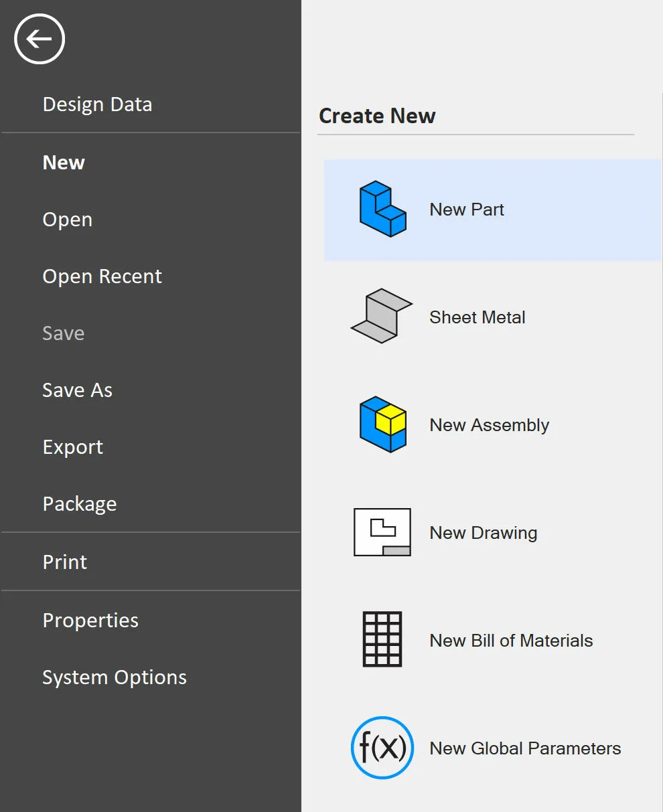Open the Print menu item
663x812 pixels.
(65, 562)
